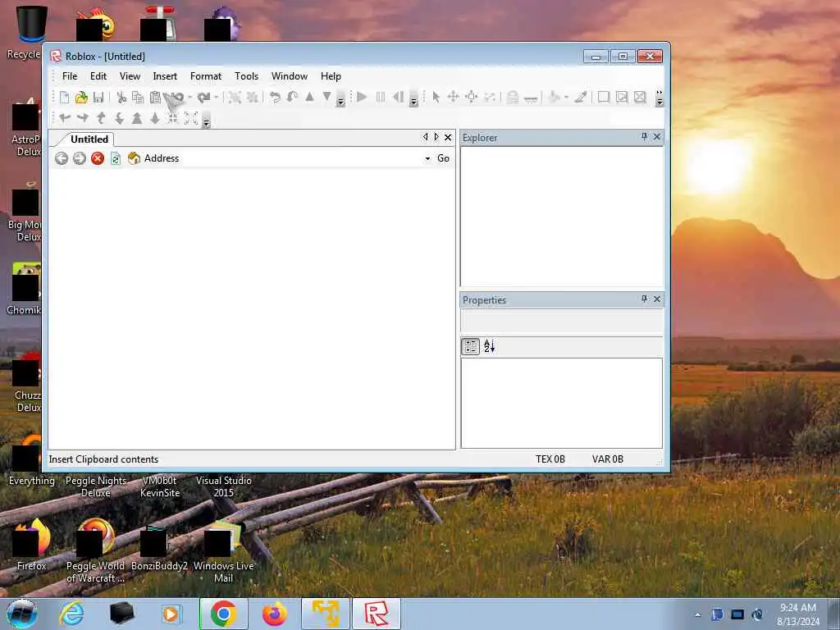840x630 pixels.
Task: Click the Cut scissors icon
Action: (x=121, y=97)
